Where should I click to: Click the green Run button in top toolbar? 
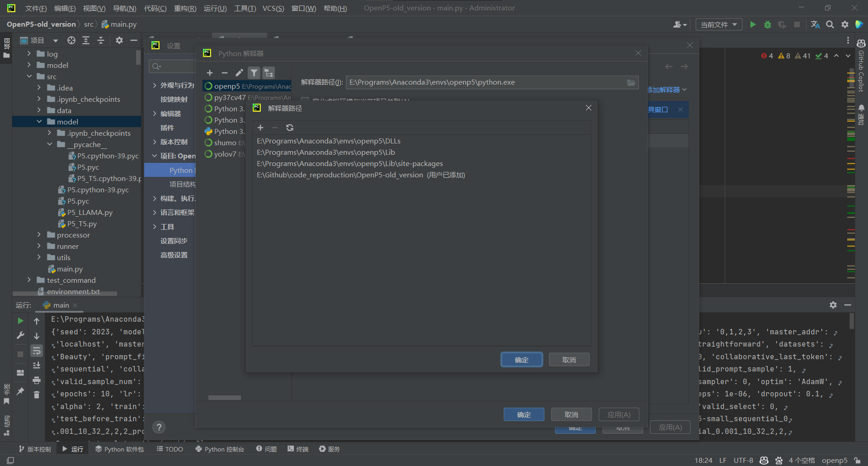(753, 24)
